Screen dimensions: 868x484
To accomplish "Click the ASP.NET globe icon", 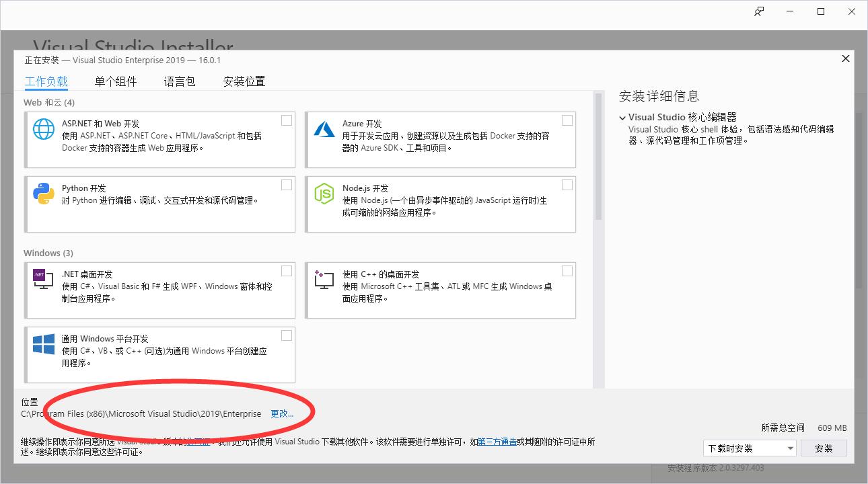I will click(44, 128).
